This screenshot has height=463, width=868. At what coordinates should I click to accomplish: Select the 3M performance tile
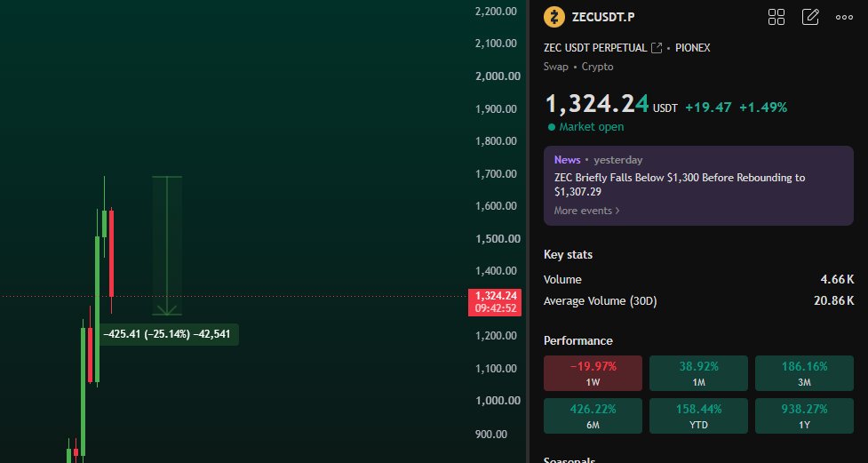coord(804,373)
